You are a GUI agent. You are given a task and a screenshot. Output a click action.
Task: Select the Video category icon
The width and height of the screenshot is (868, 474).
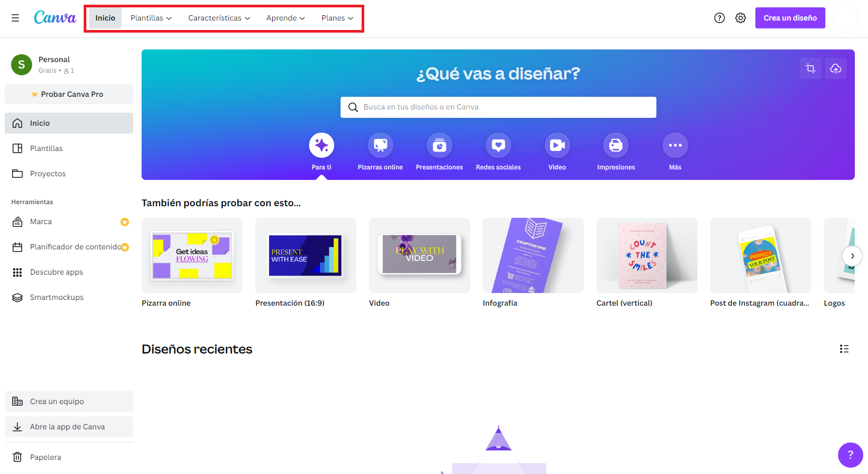click(x=557, y=145)
